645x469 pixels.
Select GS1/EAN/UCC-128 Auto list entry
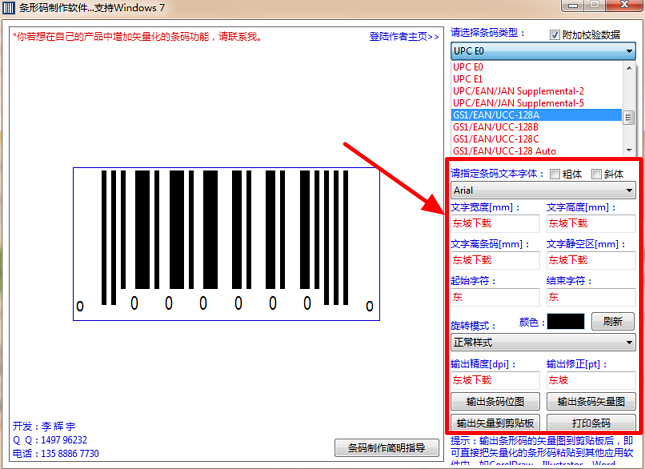pyautogui.click(x=537, y=151)
